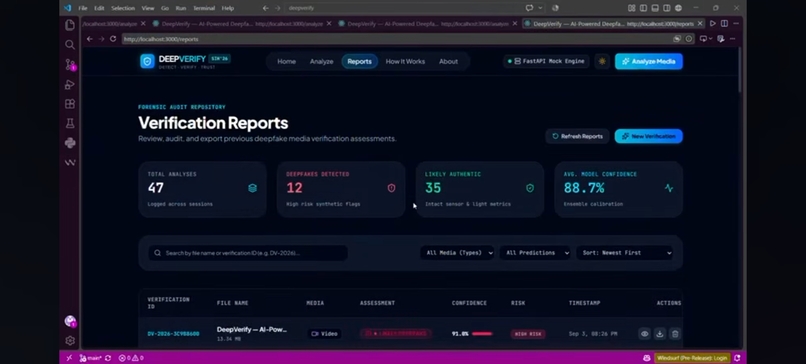Open the Search view in activity bar

pyautogui.click(x=70, y=45)
